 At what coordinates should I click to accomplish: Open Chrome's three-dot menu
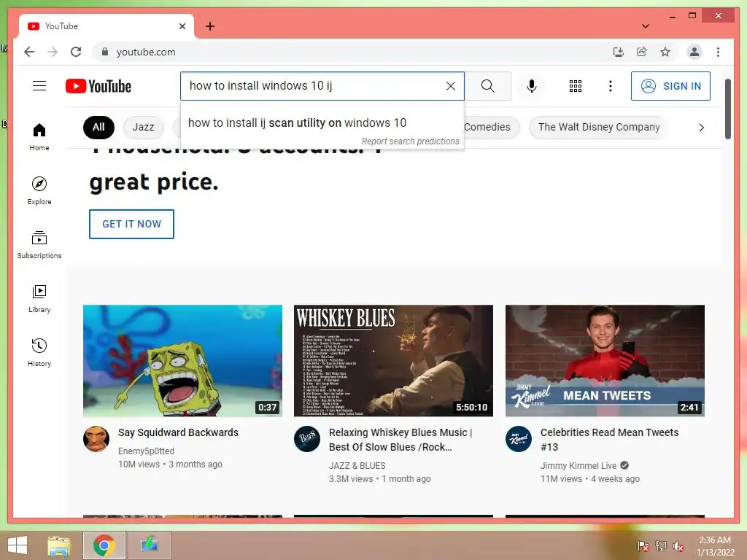(x=718, y=52)
